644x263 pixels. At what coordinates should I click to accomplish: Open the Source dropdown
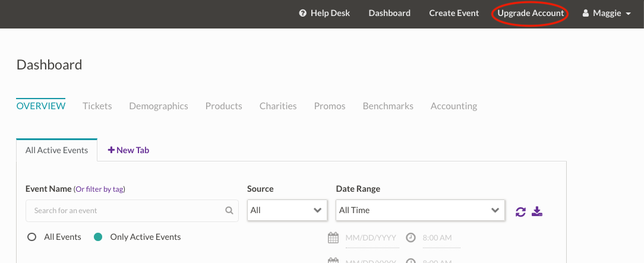[x=287, y=210]
